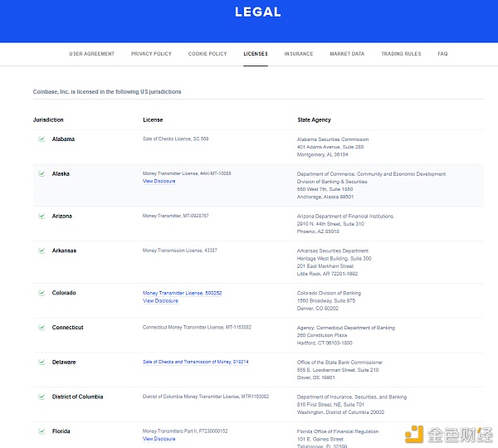Select the Florida jurisdiction name
The height and width of the screenshot is (448, 498).
click(61, 431)
